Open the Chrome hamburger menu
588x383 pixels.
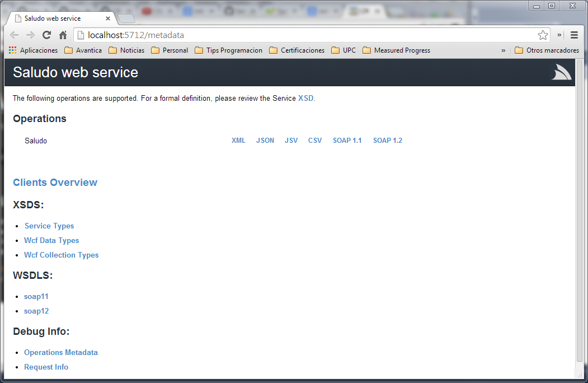click(574, 35)
